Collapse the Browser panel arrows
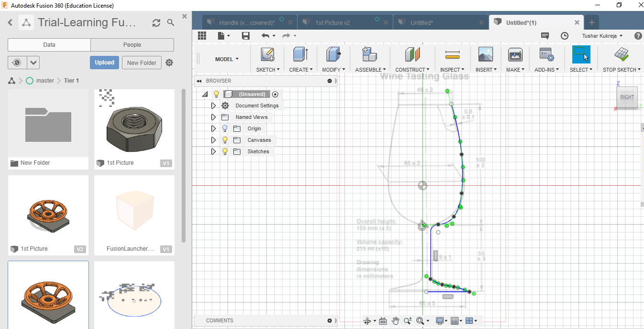644x329 pixels. [199, 81]
